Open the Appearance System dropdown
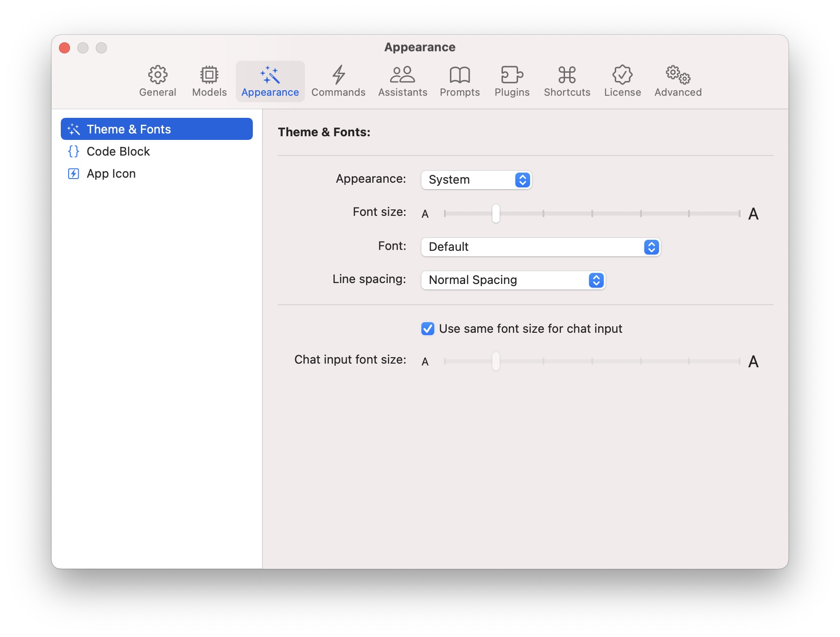The width and height of the screenshot is (840, 637). pos(476,180)
